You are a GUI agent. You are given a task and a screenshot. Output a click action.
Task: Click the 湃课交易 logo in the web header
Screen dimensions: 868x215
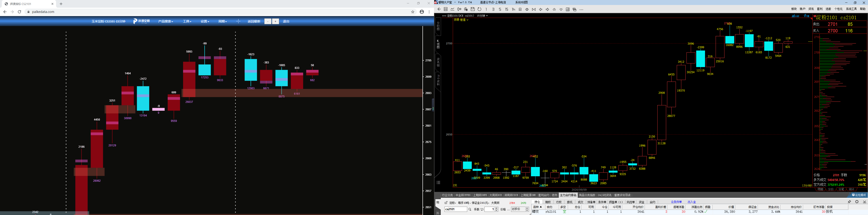pyautogui.click(x=142, y=21)
